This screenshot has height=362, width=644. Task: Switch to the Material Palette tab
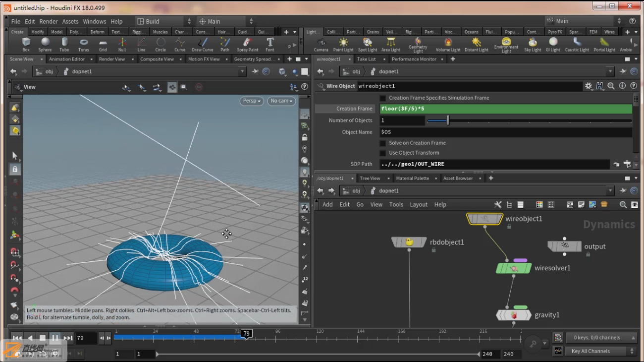(412, 178)
